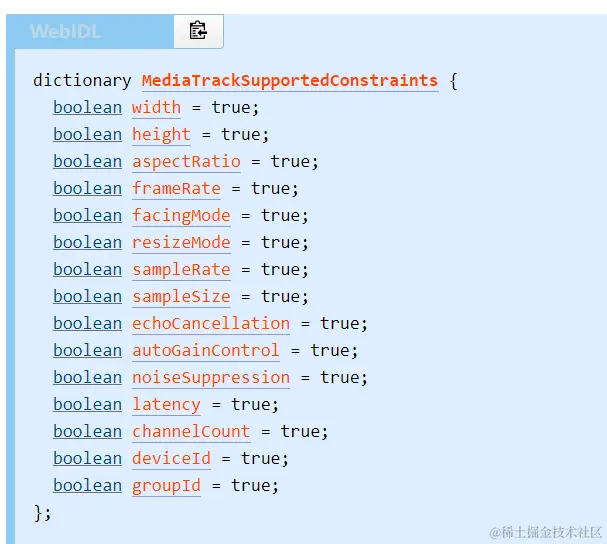Open the noiseSuppression definition
607x544 pixels.
(x=211, y=378)
